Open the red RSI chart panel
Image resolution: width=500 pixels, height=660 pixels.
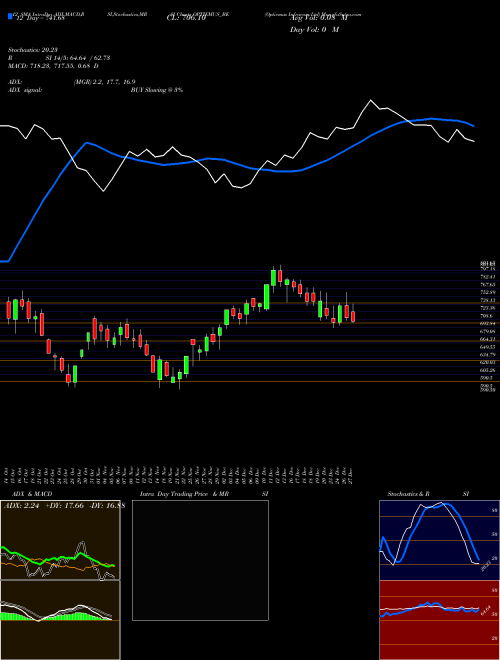[x=439, y=620]
